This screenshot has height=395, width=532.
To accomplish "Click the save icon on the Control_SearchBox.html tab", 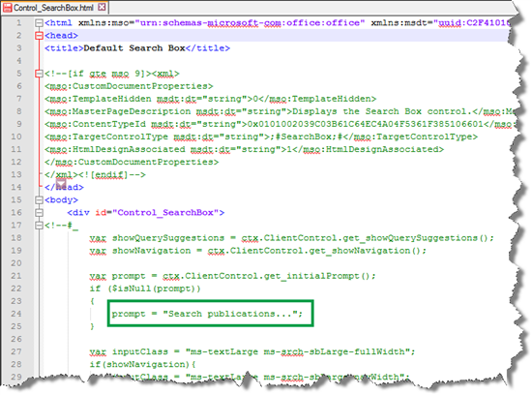I will point(7,7).
